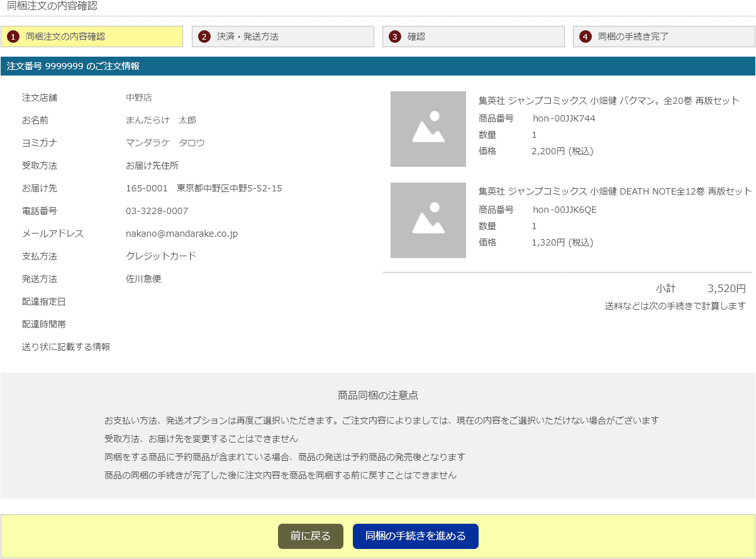This screenshot has width=756, height=559.
Task: Click the step 2 number circle icon
Action: coord(204,37)
